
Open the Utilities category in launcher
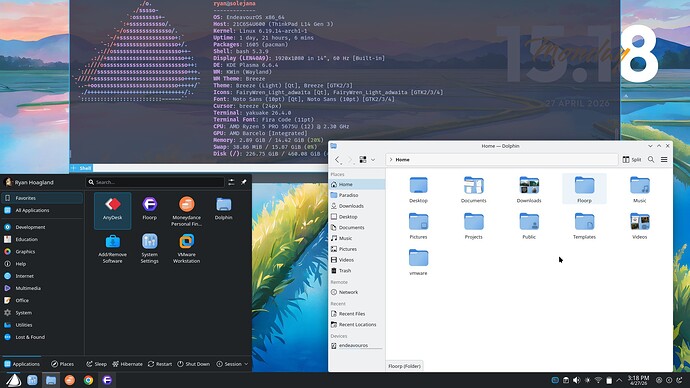click(x=42, y=325)
